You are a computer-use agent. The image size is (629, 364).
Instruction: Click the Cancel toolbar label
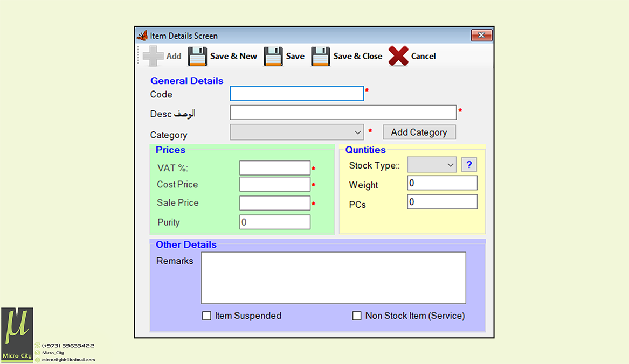[x=423, y=56]
